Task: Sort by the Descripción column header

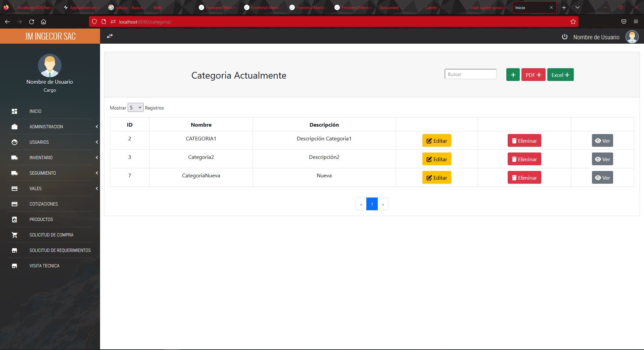Action: click(x=324, y=125)
